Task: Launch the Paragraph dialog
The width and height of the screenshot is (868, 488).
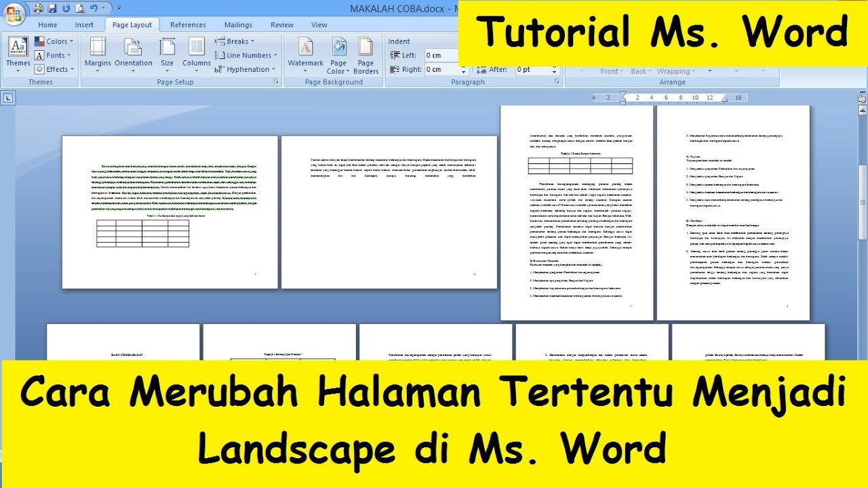Action: click(557, 82)
